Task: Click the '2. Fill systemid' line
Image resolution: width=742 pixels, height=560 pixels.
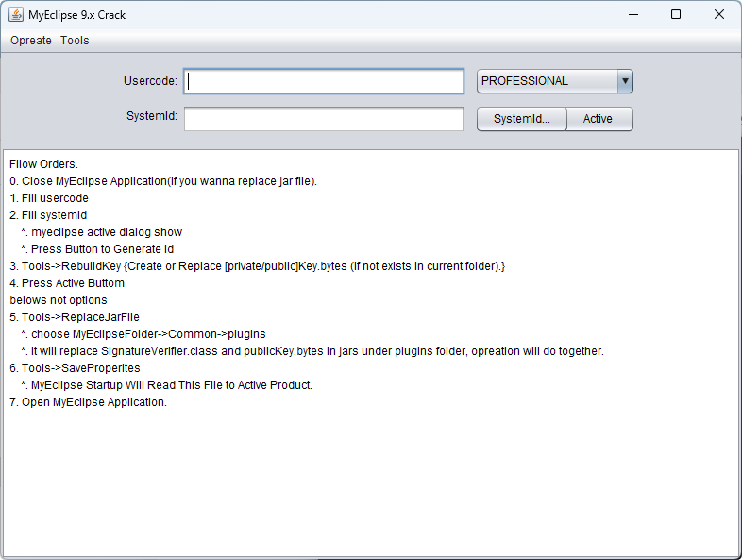Action: 48,215
